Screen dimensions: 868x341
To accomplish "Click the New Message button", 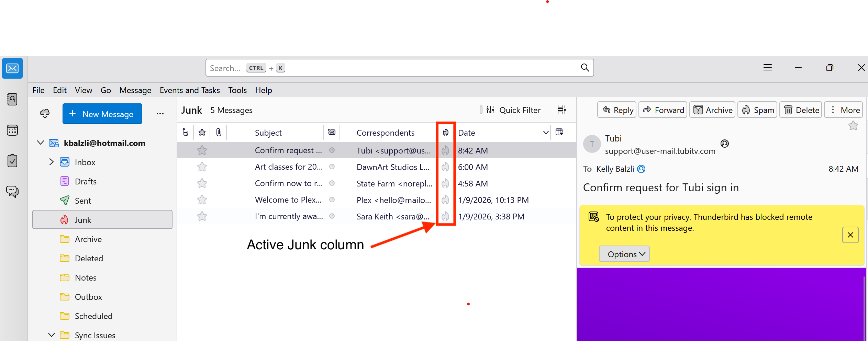I will pyautogui.click(x=102, y=114).
